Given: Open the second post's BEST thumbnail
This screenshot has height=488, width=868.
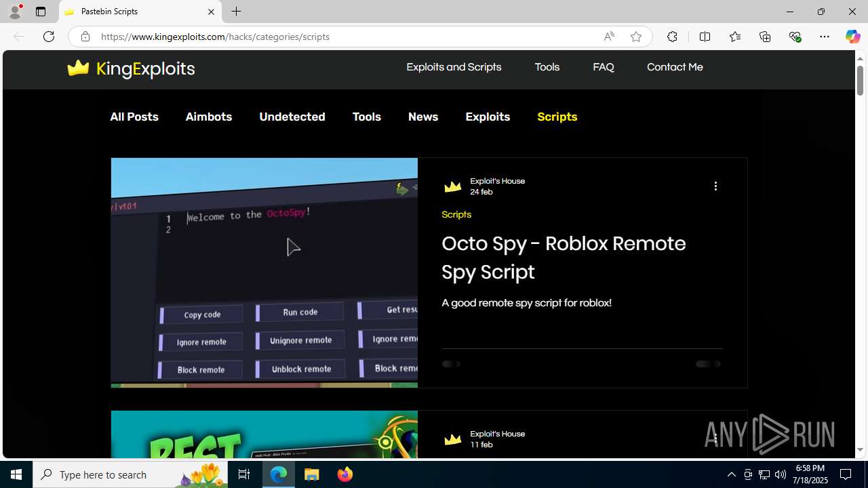Looking at the screenshot, I should [264, 434].
